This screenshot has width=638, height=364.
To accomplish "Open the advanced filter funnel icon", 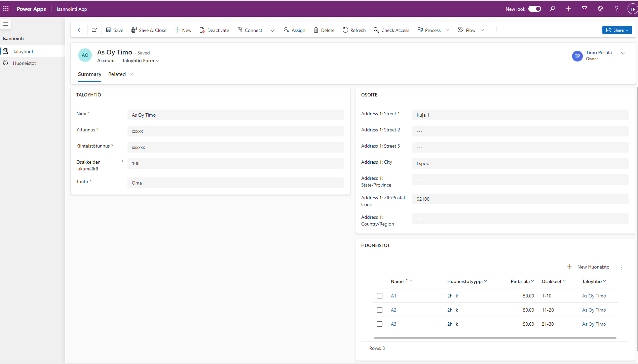I will pyautogui.click(x=585, y=9).
